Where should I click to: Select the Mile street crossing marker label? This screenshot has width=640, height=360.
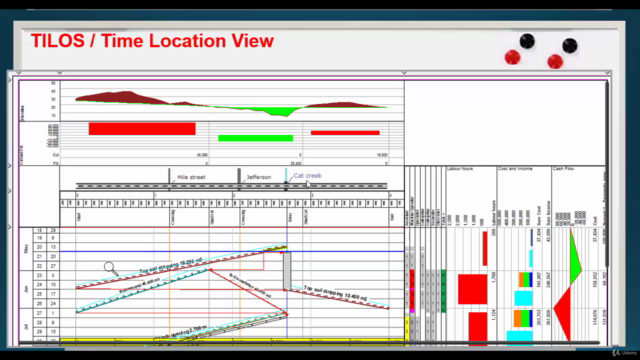pos(191,177)
